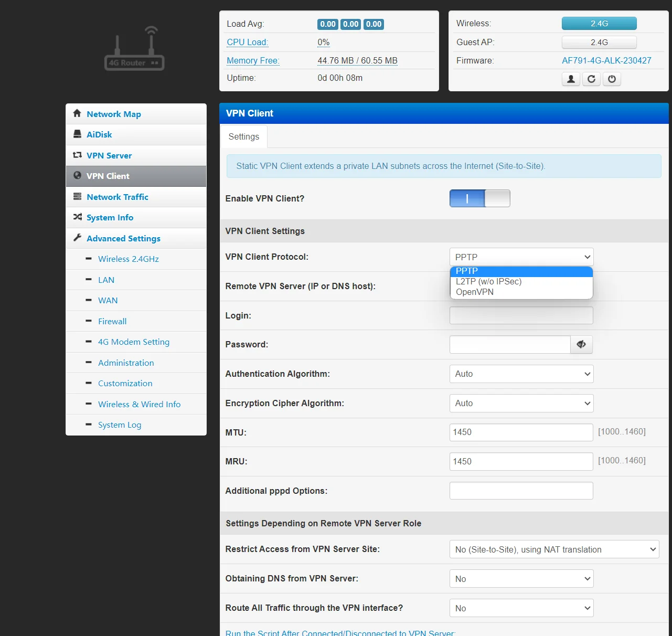Image resolution: width=672 pixels, height=636 pixels.
Task: Click the AiDisk drive icon
Action: [77, 134]
